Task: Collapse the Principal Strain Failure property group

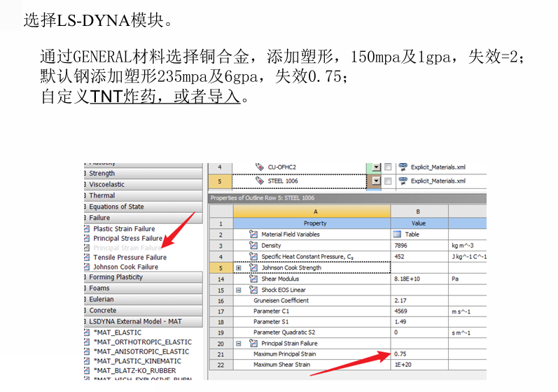Action: click(x=239, y=344)
